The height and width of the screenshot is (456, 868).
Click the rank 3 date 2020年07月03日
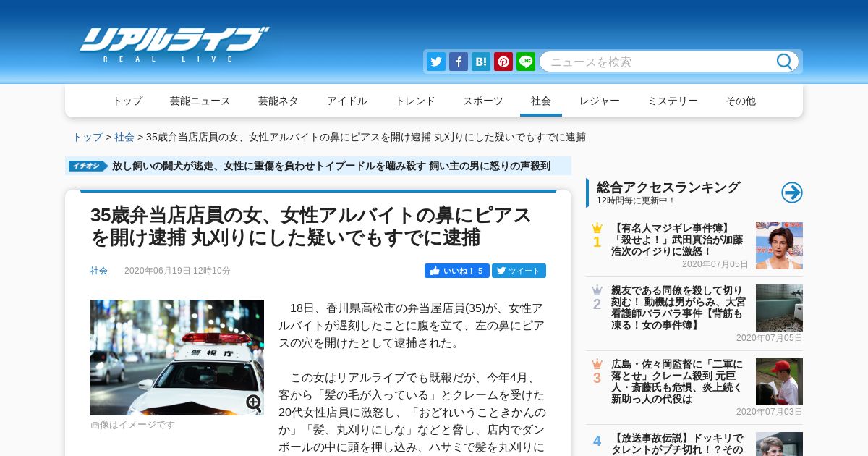(x=770, y=412)
